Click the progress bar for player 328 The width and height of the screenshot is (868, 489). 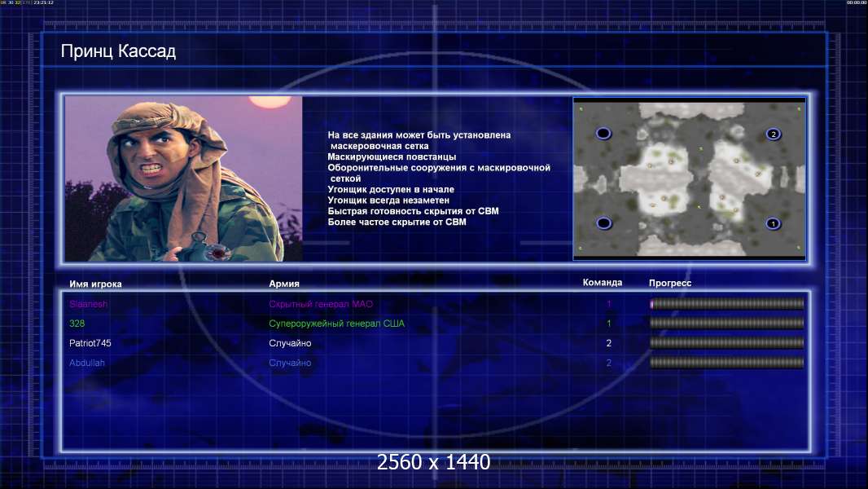point(727,323)
